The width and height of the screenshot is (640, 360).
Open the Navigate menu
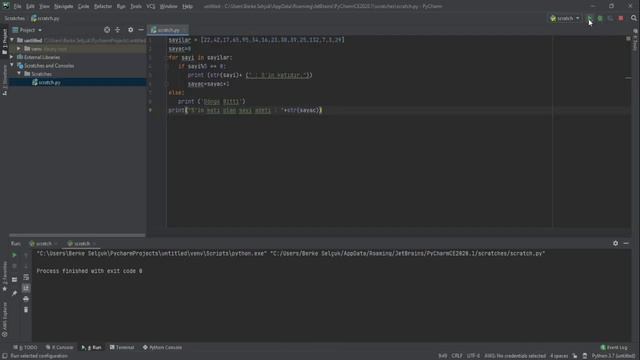pos(64,7)
